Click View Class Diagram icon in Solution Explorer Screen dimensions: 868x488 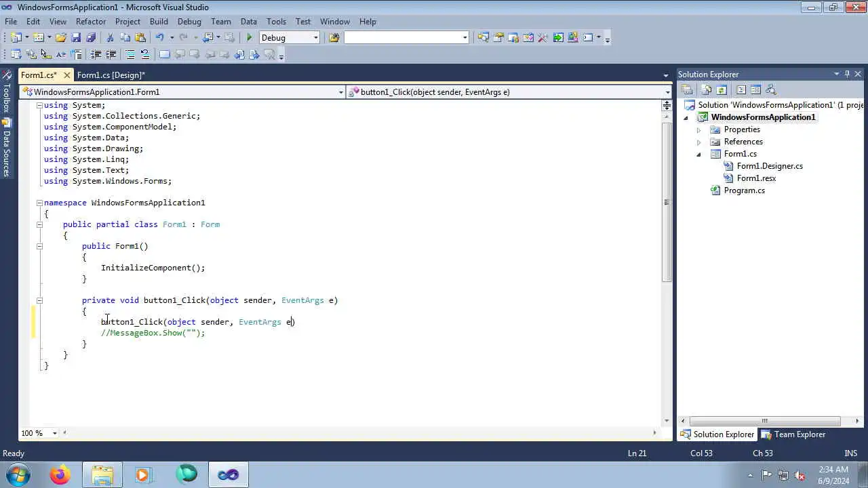[x=770, y=89]
